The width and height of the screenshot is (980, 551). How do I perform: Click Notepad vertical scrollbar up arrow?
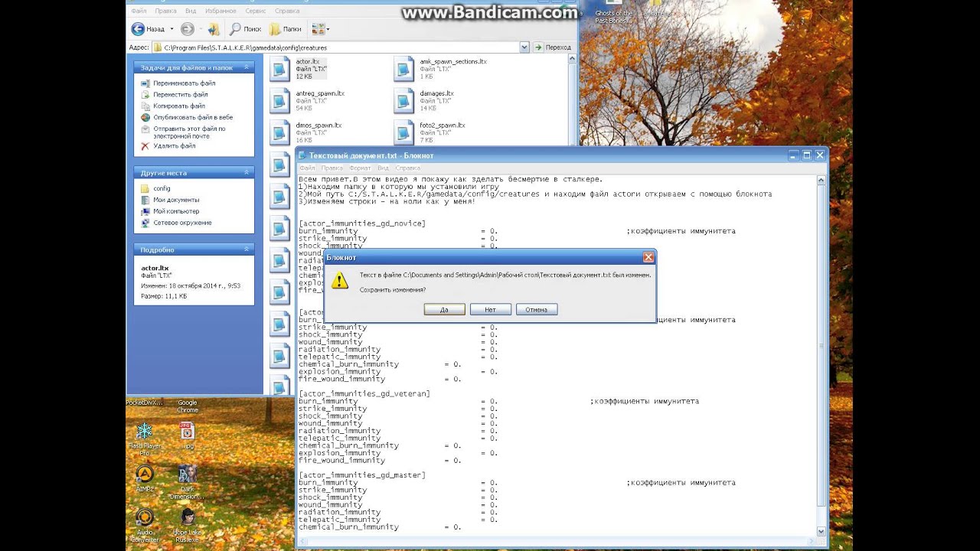click(822, 181)
